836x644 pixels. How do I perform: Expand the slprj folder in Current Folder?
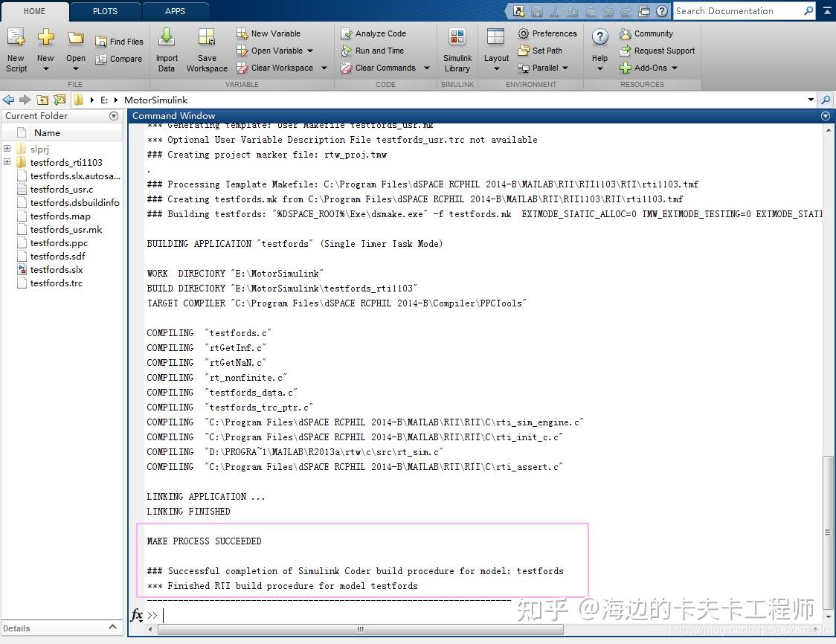pos(6,149)
